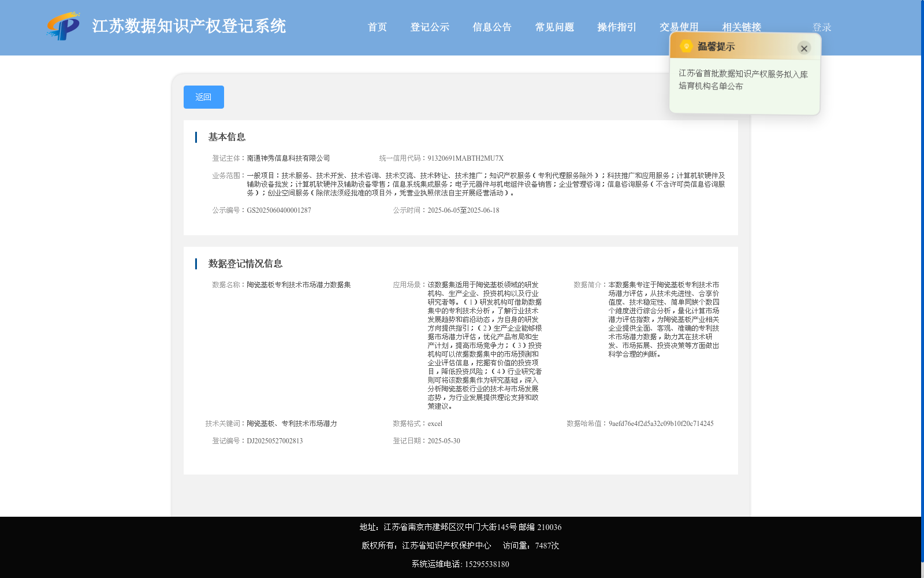Click the 江苏数据知识产权登记系统 title

click(189, 26)
